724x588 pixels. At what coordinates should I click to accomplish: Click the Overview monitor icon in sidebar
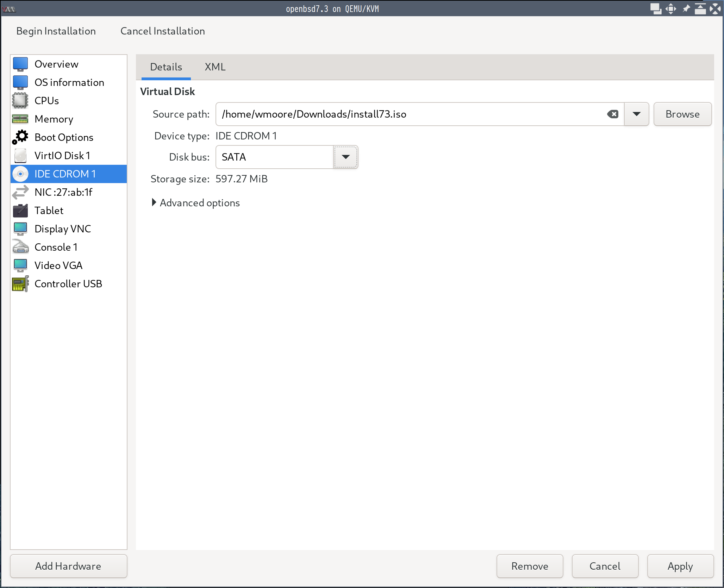click(x=20, y=64)
